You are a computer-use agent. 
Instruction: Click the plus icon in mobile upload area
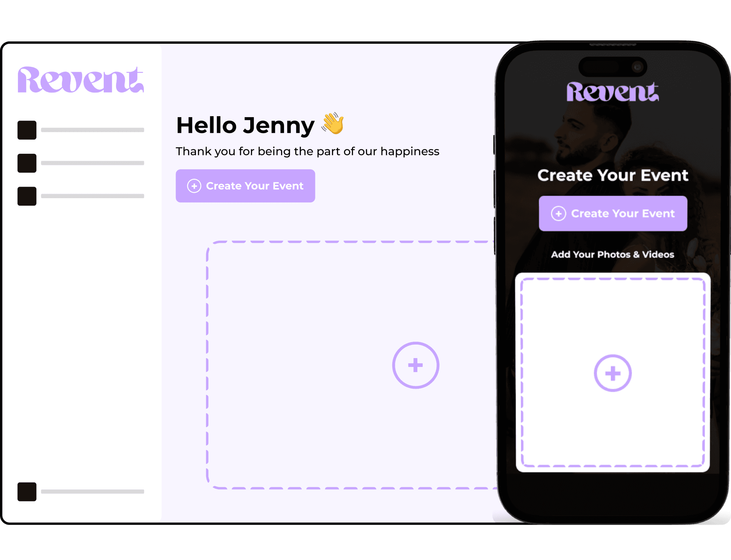click(613, 373)
